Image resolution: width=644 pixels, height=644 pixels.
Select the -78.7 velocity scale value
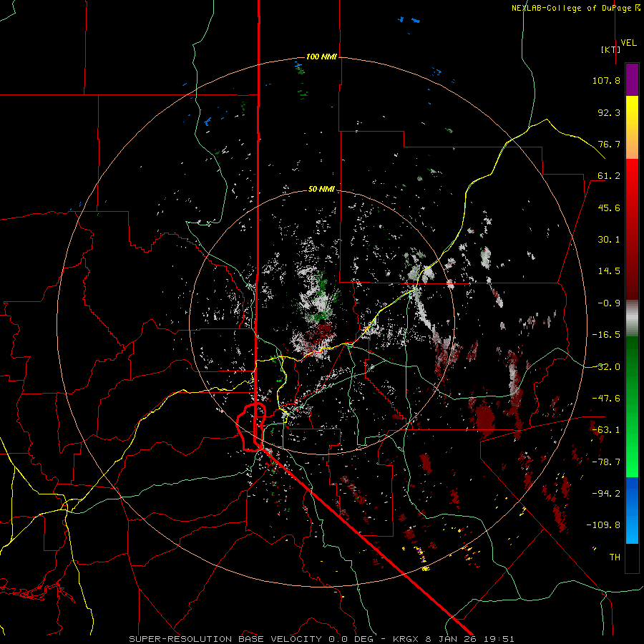606,462
